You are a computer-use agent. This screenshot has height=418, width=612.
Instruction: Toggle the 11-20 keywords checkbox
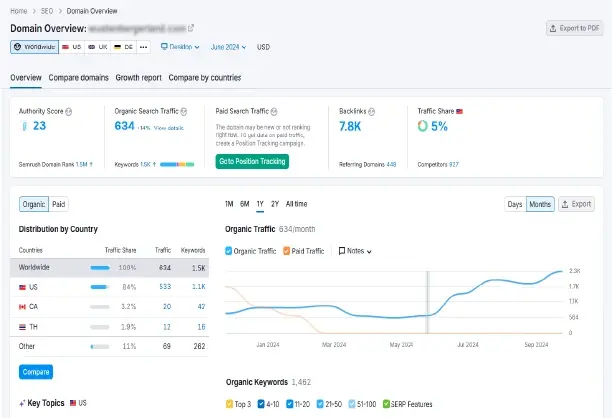pos(290,404)
